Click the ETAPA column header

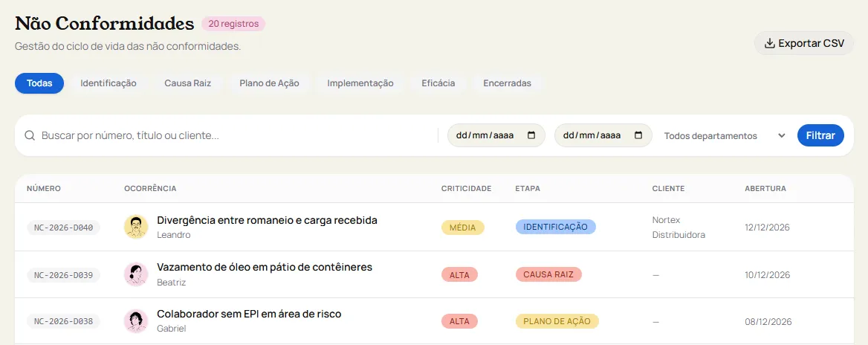pos(528,189)
